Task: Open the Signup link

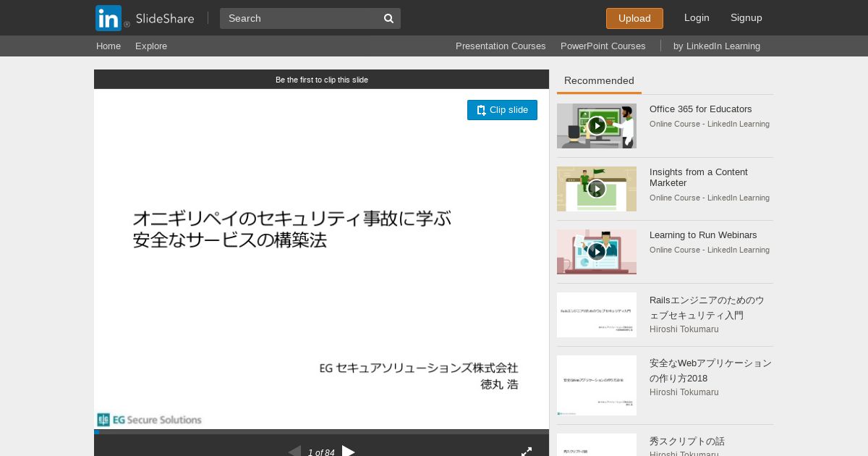Action: pos(746,17)
